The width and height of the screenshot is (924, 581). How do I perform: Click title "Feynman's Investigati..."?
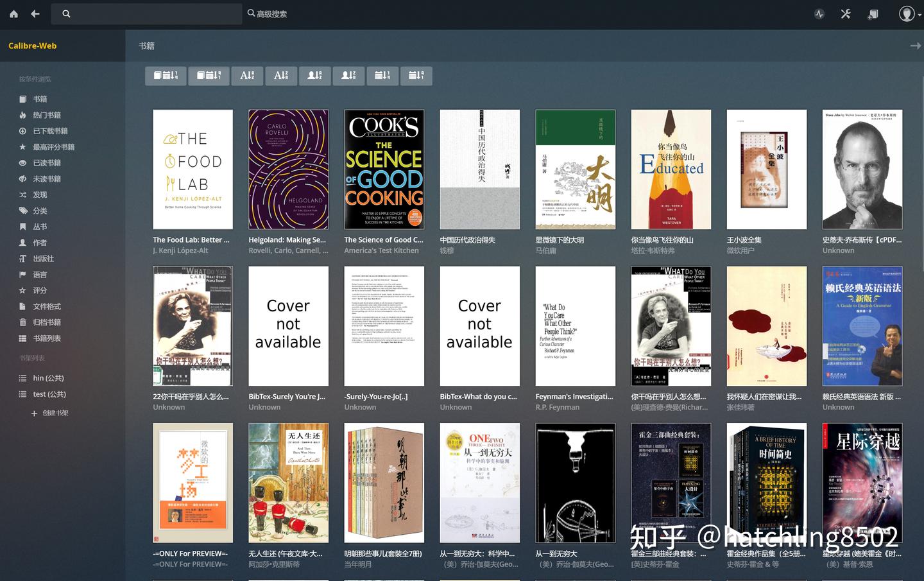pyautogui.click(x=574, y=397)
